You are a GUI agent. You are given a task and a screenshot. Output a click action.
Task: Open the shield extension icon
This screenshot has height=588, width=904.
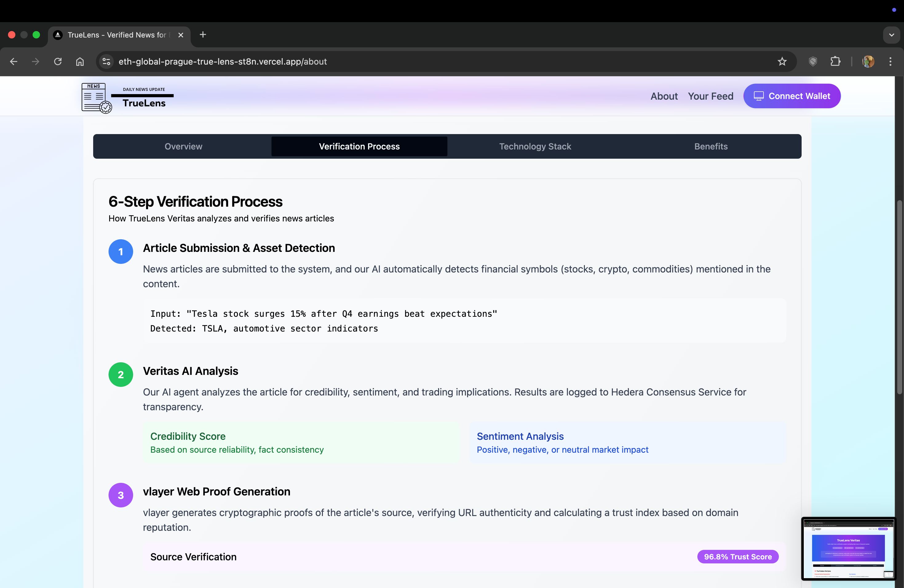tap(813, 62)
